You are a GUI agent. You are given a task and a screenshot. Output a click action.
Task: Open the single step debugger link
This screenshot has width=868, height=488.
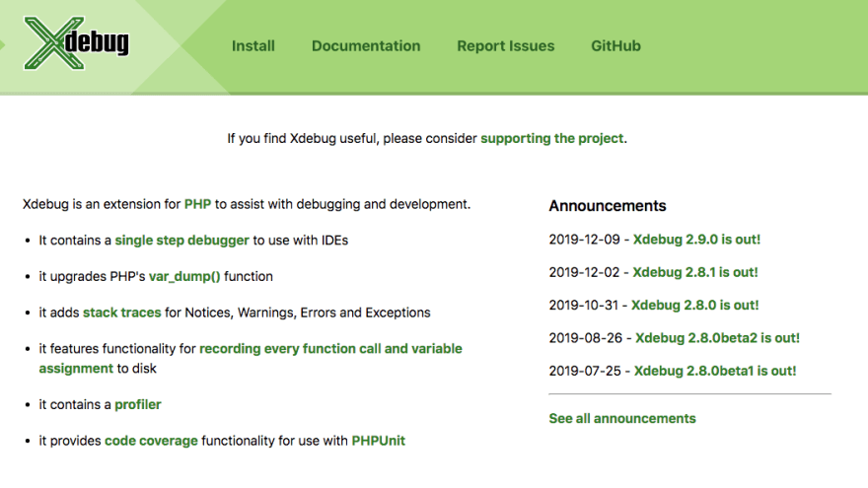click(182, 241)
